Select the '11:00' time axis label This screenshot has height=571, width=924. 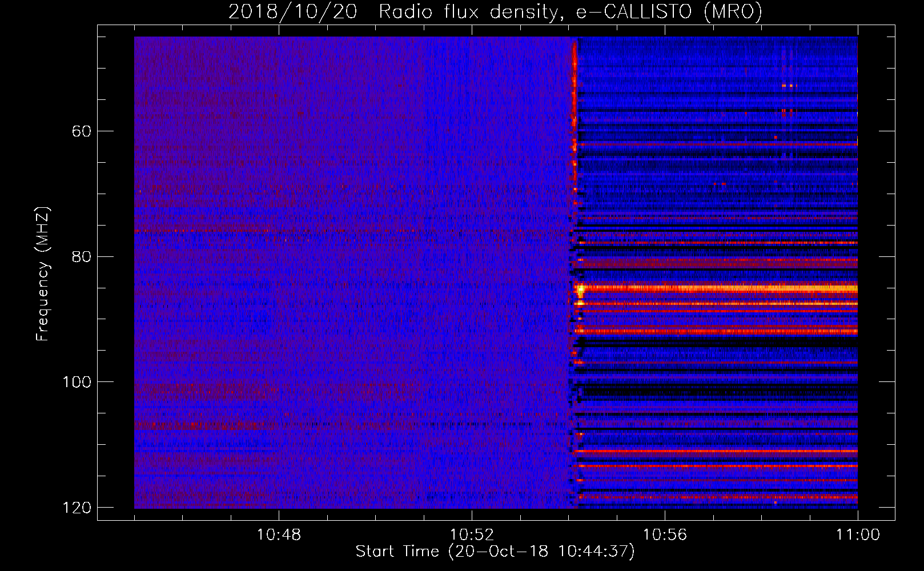tap(858, 535)
